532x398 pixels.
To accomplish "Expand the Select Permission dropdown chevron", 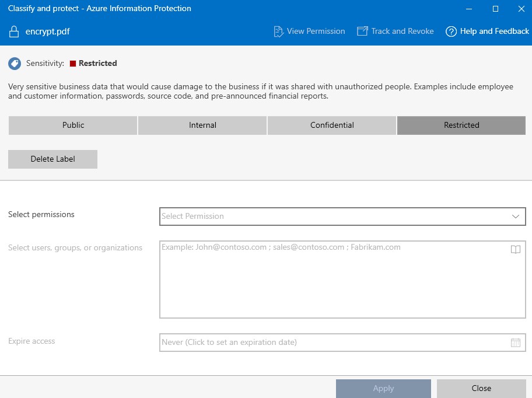I will [516, 217].
